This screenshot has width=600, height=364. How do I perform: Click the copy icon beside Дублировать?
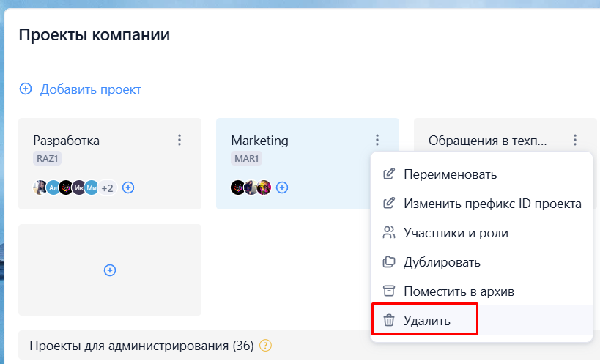coord(389,261)
